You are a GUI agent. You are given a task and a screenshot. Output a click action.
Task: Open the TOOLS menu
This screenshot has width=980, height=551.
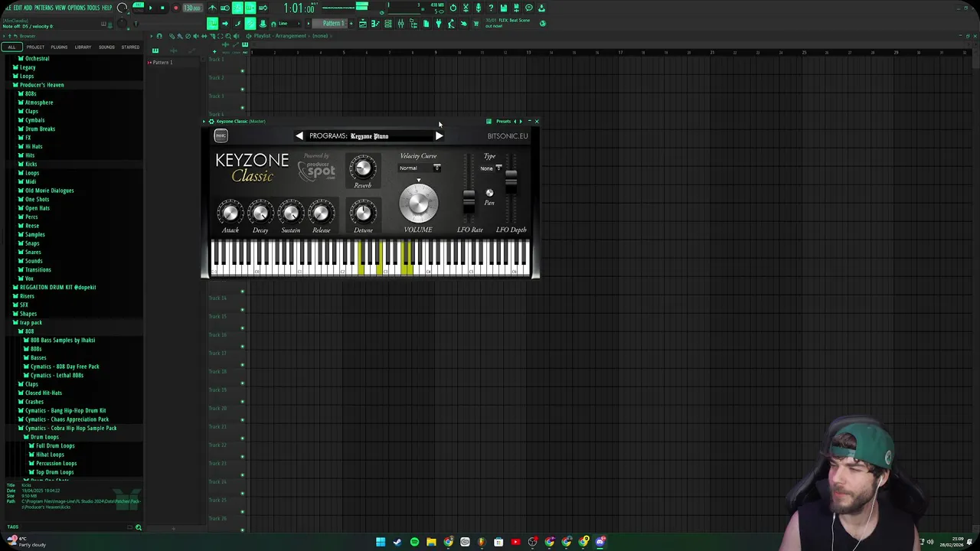tap(93, 8)
